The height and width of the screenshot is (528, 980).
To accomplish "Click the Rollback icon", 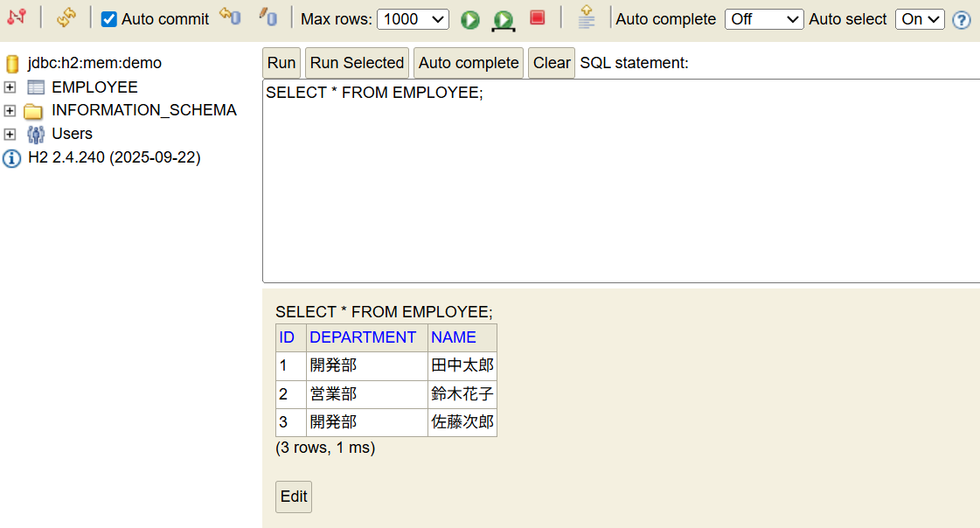I will click(x=230, y=17).
